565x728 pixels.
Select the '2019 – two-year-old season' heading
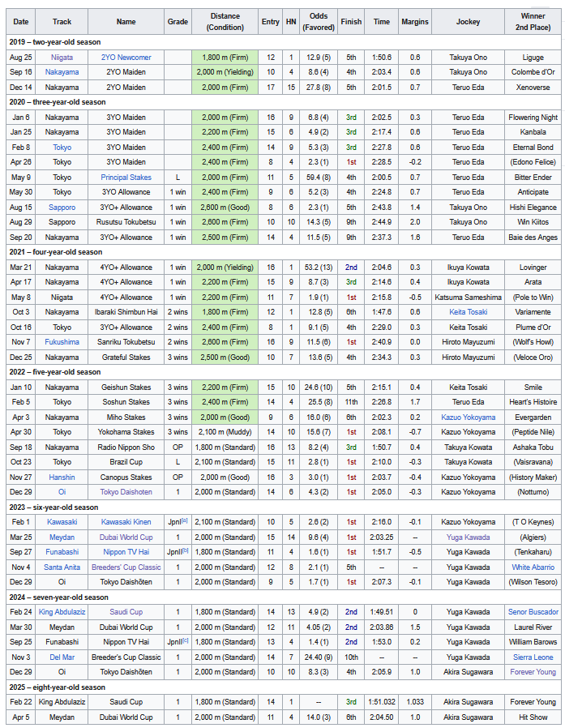(x=55, y=42)
